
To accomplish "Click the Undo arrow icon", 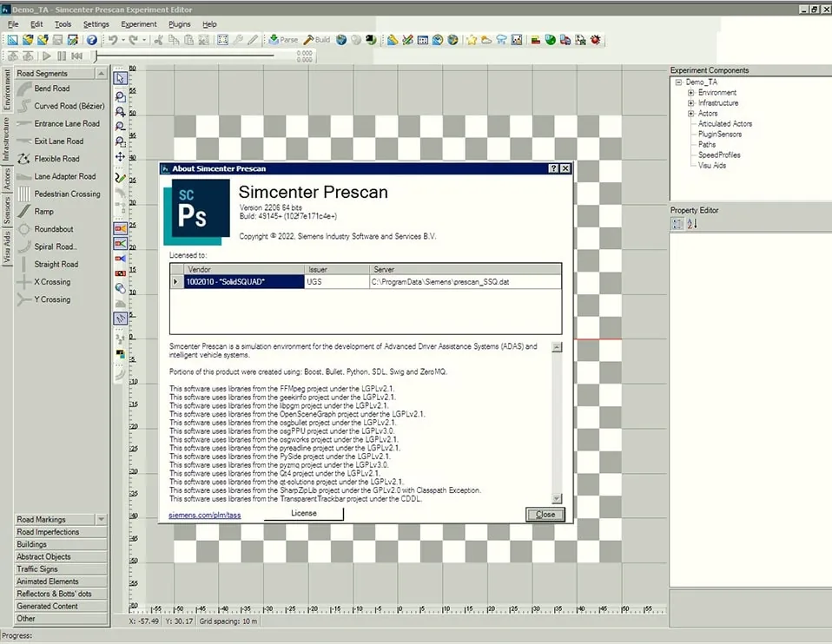I will 113,40.
